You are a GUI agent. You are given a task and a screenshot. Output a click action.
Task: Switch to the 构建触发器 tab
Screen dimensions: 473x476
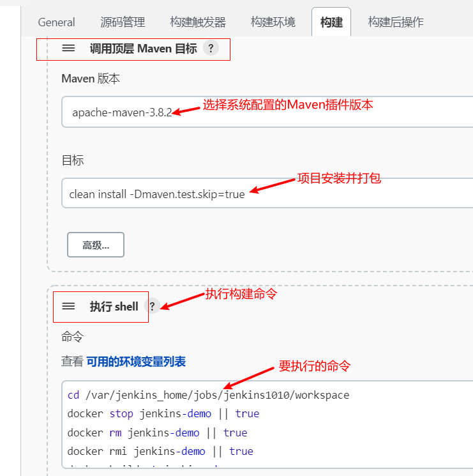click(198, 22)
